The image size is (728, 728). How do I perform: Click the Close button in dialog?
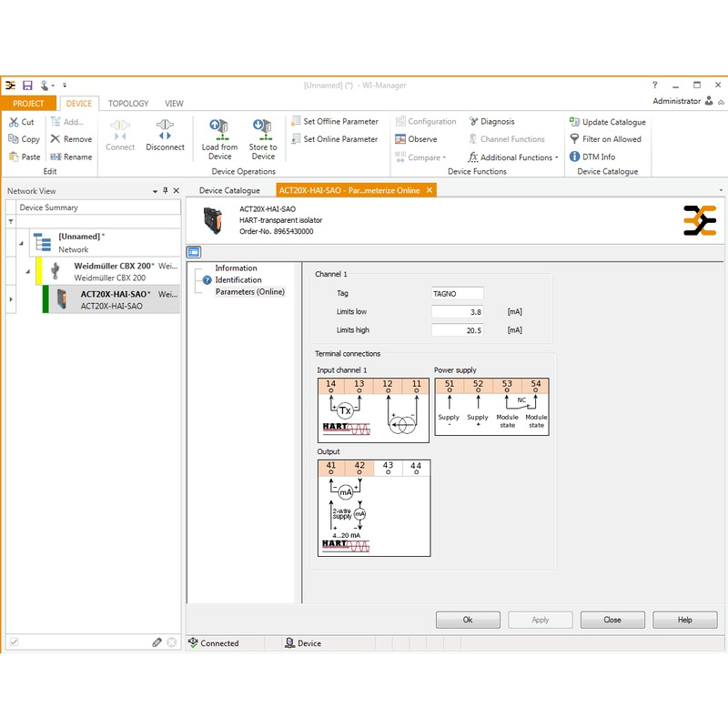[x=612, y=620]
